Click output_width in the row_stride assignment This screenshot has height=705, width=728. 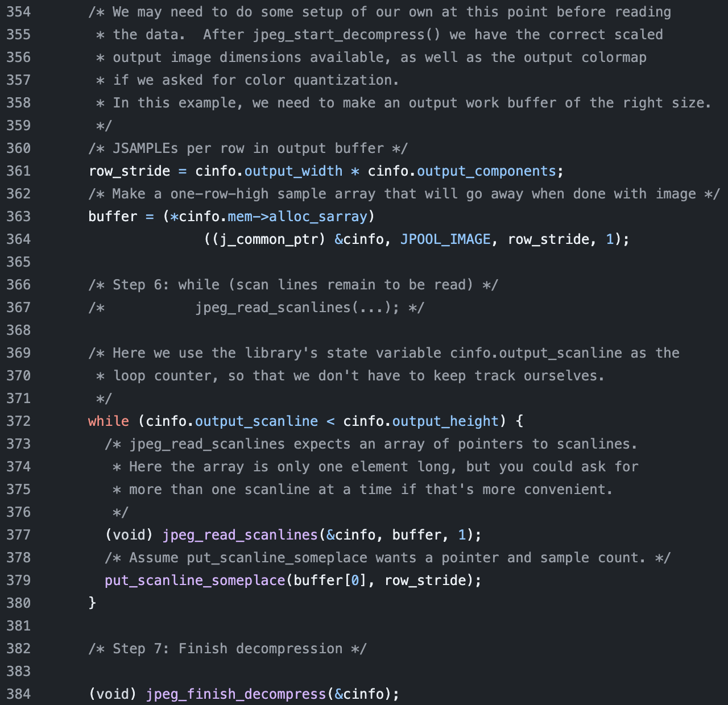click(x=293, y=171)
